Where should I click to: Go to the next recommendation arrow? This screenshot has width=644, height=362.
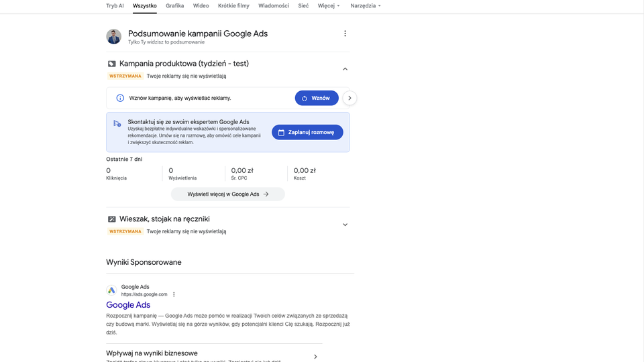pyautogui.click(x=350, y=98)
